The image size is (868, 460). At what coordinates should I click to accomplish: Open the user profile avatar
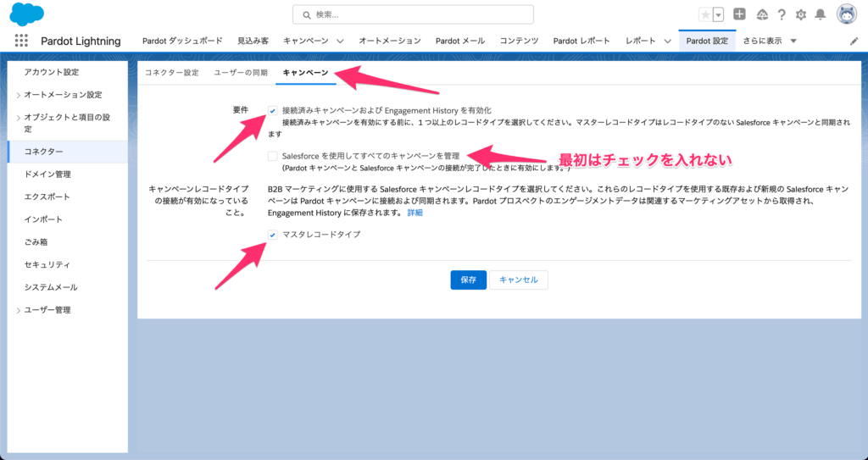847,15
